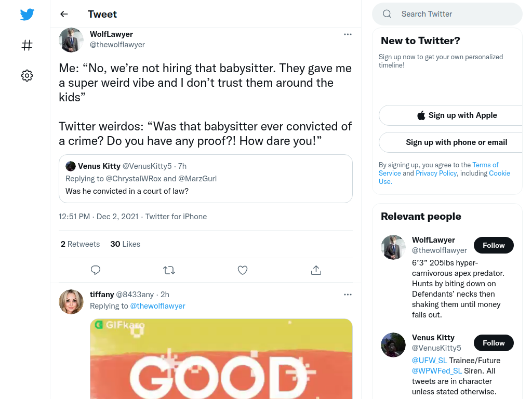Open the Settings gear icon

click(27, 75)
